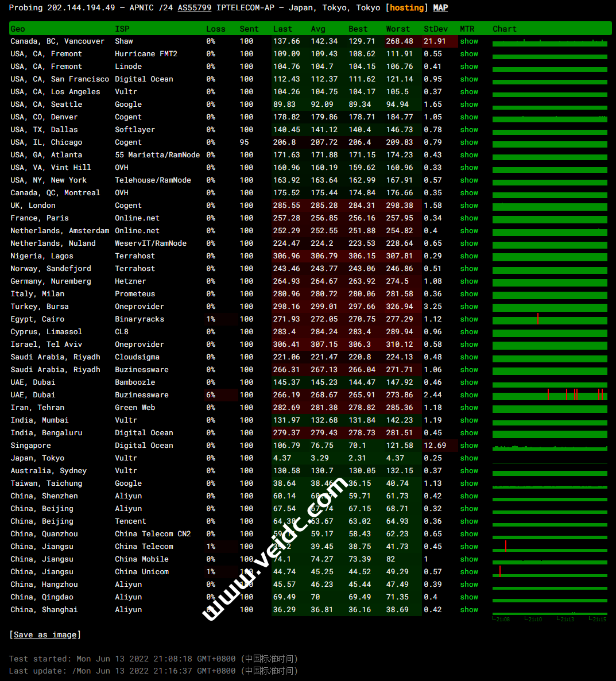Click the Chart column header
Screen dimensions: 616x681
coord(505,29)
